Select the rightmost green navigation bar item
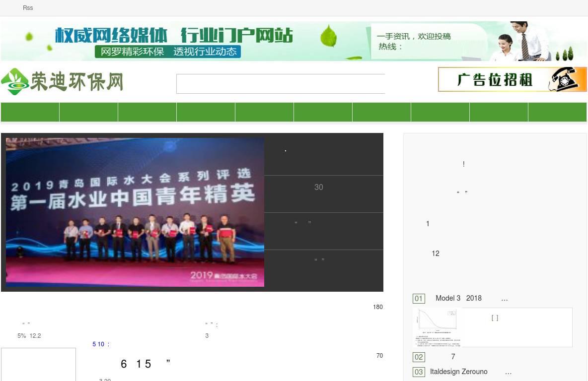Image resolution: width=588 pixels, height=381 pixels. pos(557,112)
